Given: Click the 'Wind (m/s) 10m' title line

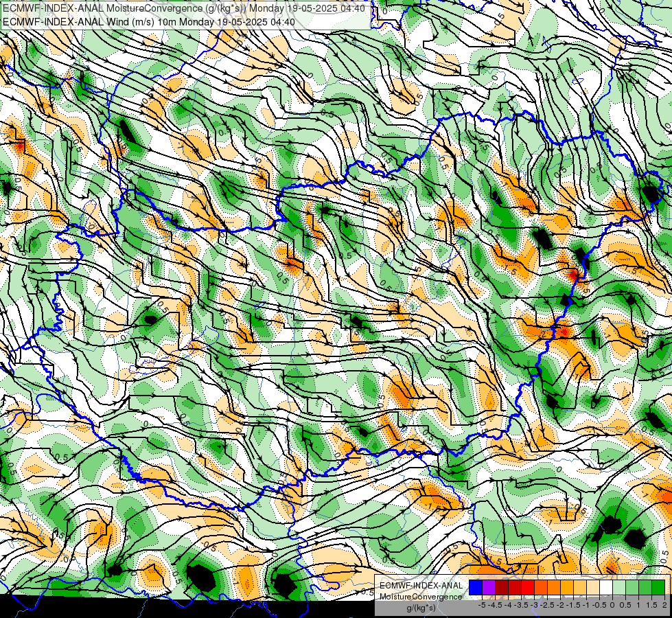Looking at the screenshot, I should [x=149, y=21].
